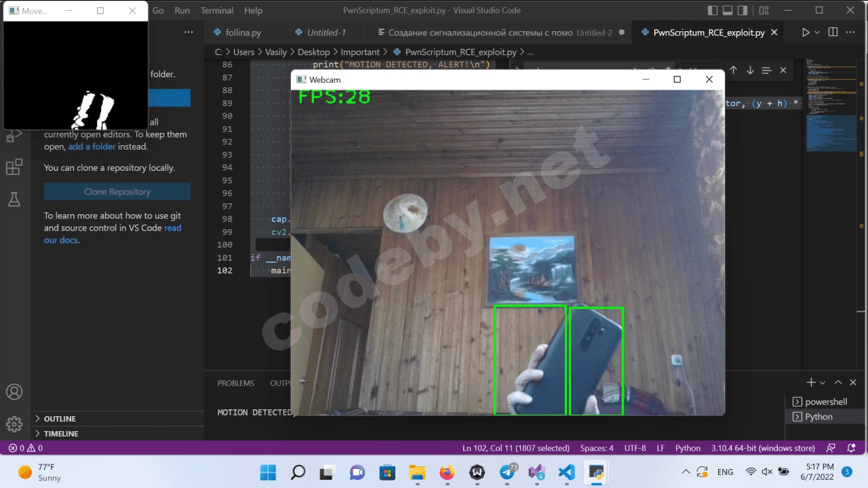Toggle the primary side bar layout icon
Image resolution: width=868 pixels, height=488 pixels.
click(x=712, y=10)
